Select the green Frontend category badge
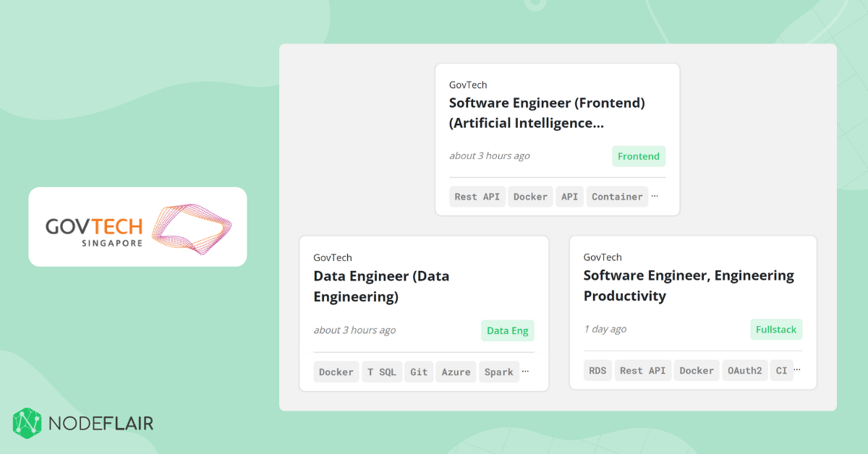Image resolution: width=868 pixels, height=454 pixels. [x=638, y=156]
